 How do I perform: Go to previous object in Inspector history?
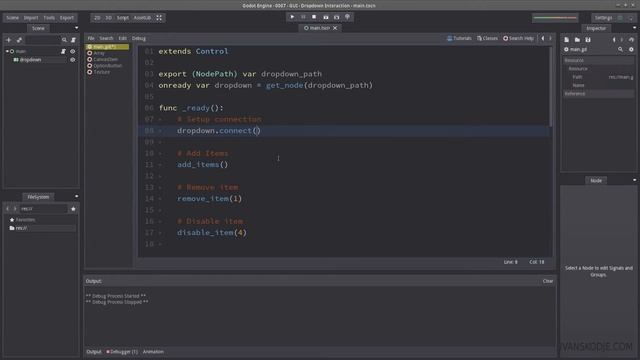coord(614,40)
